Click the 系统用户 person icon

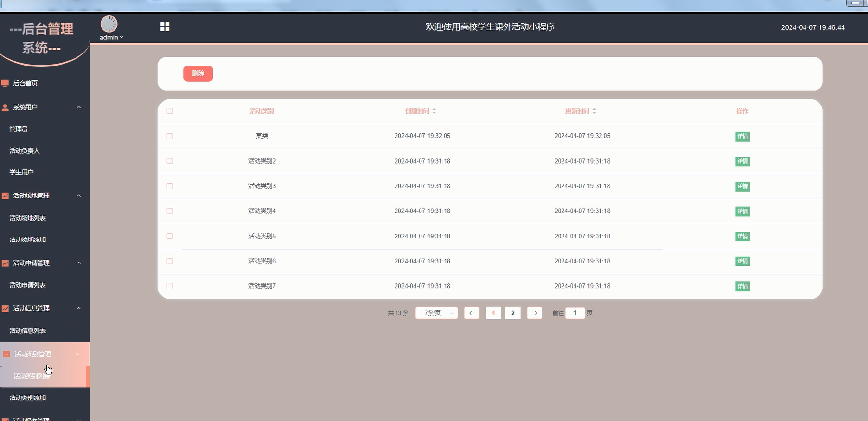pyautogui.click(x=5, y=107)
